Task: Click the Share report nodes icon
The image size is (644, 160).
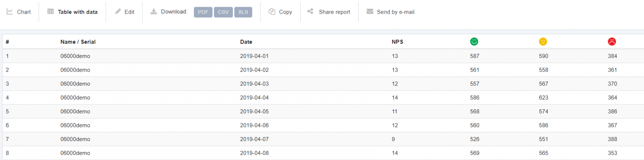Action: pyautogui.click(x=310, y=11)
